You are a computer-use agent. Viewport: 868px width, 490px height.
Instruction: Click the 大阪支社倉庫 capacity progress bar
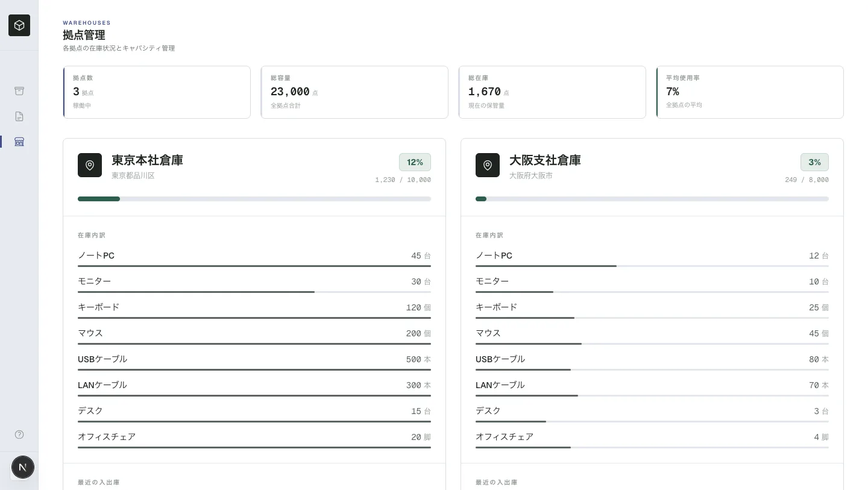tap(652, 199)
